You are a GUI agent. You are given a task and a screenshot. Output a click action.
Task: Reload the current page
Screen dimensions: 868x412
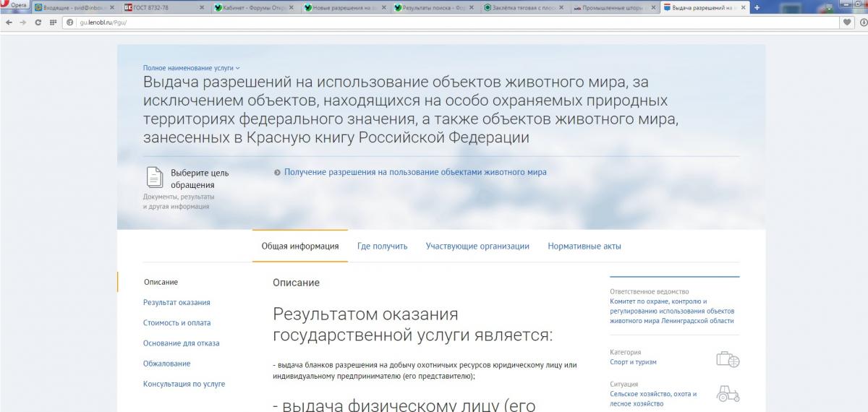coord(38,22)
